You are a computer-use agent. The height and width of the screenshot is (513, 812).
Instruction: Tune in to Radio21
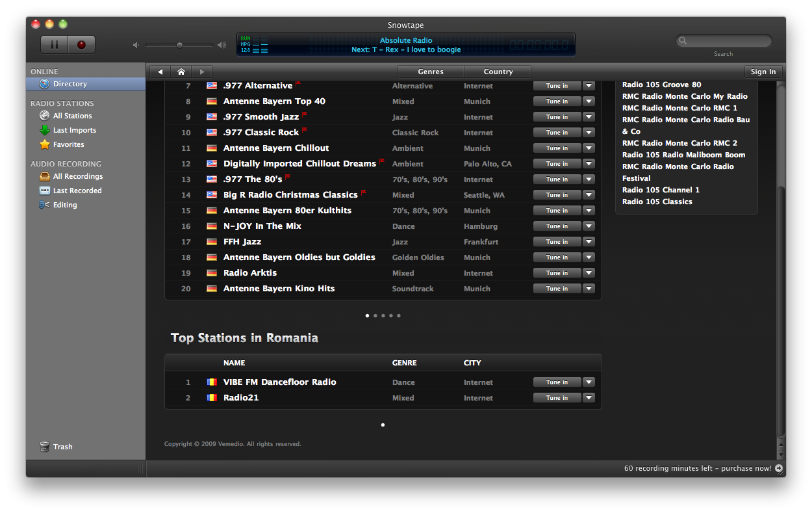[x=557, y=398]
